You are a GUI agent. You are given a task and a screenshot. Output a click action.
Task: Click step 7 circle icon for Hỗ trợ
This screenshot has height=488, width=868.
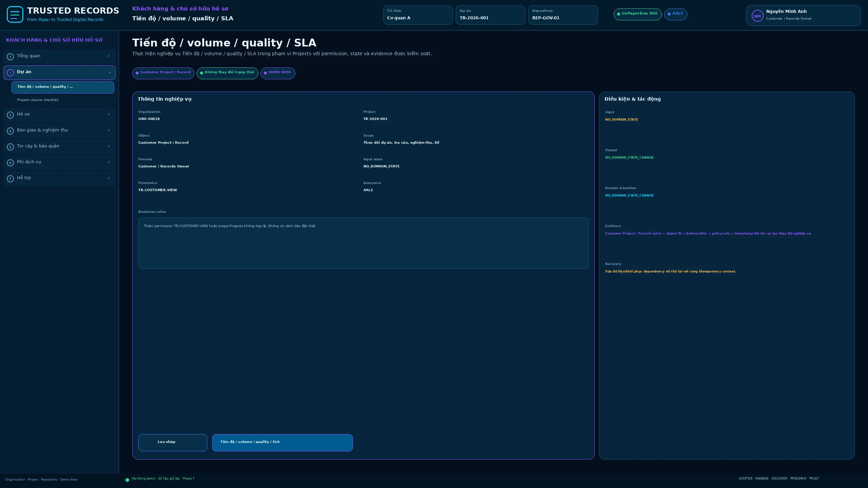[x=10, y=179]
